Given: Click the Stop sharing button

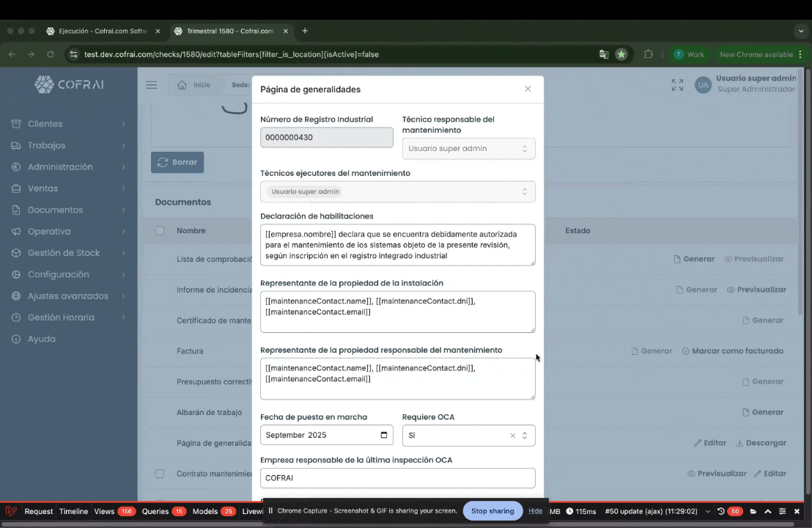Looking at the screenshot, I should pyautogui.click(x=492, y=511).
